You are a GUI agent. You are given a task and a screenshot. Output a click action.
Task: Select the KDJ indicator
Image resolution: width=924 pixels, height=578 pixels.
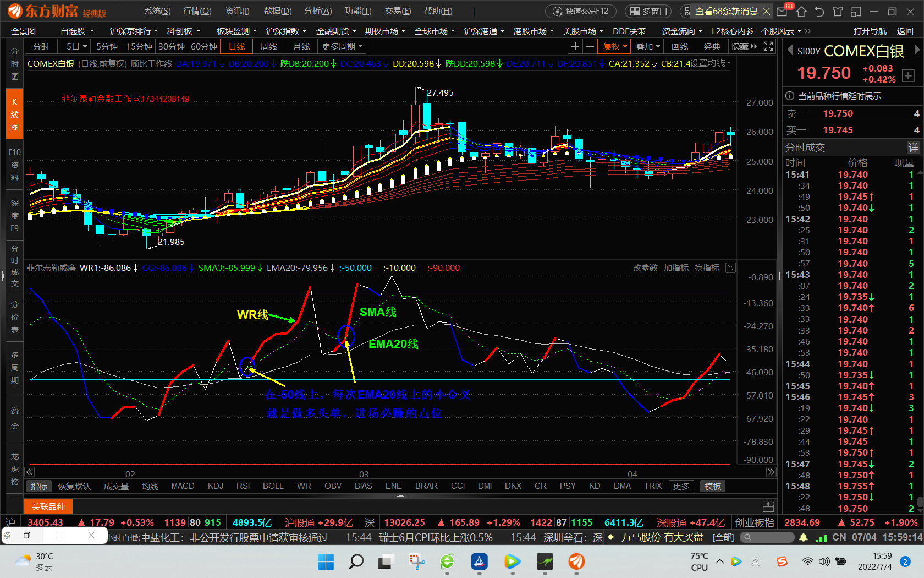coord(216,486)
